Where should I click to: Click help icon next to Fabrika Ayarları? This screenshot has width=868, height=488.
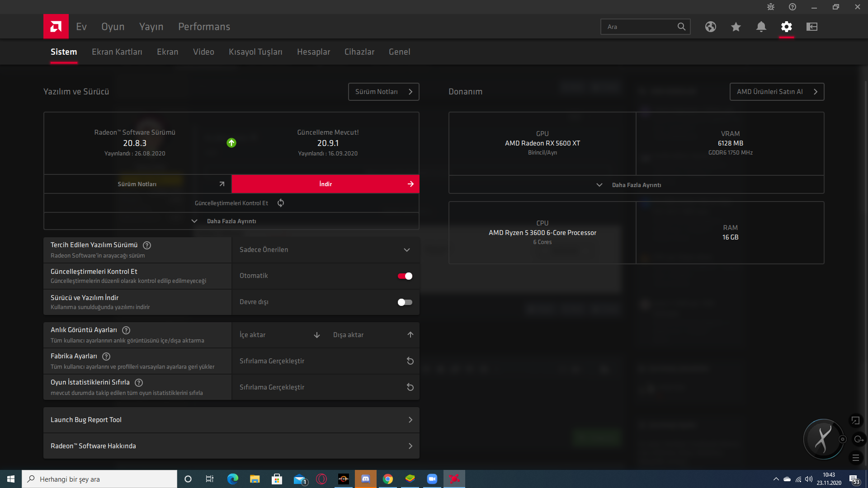coord(106,357)
